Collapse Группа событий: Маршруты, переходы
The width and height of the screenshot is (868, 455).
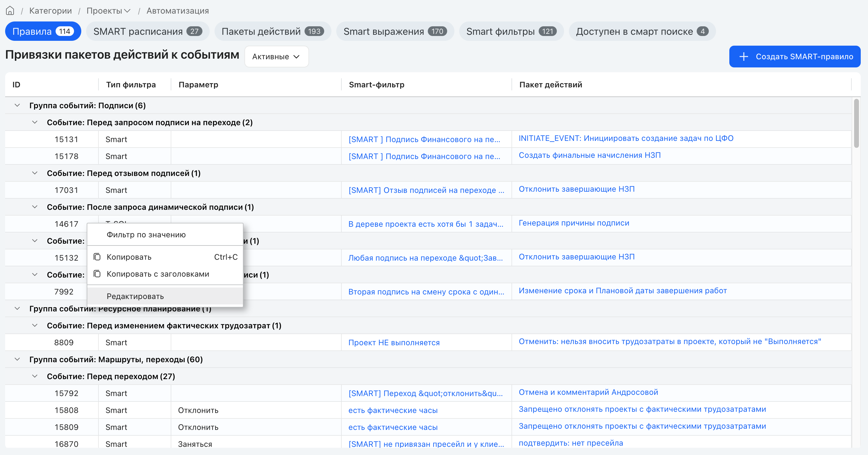[17, 359]
